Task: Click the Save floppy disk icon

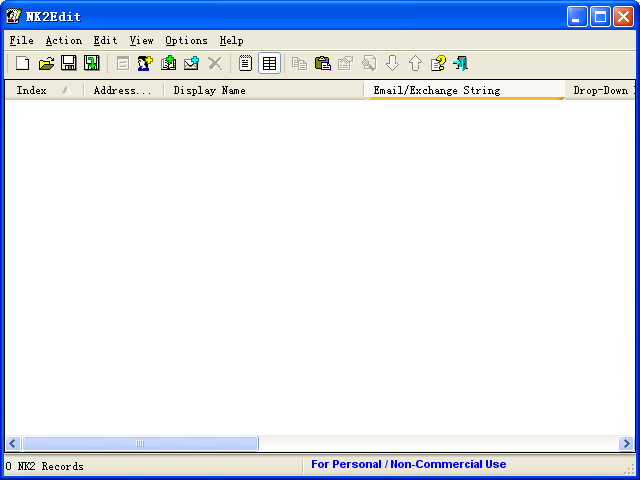Action: pos(69,63)
